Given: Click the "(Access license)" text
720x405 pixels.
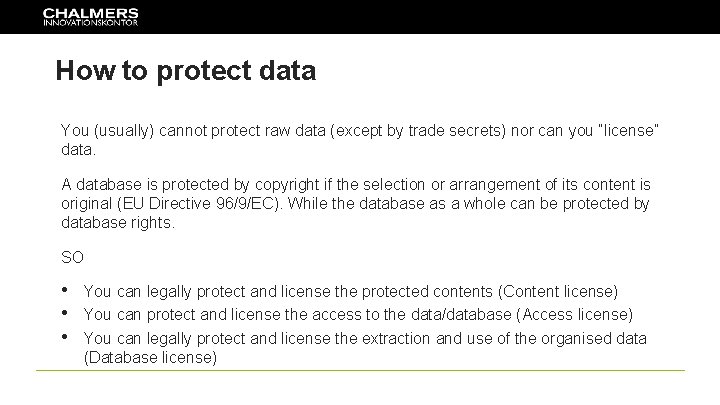Looking at the screenshot, I should pyautogui.click(x=574, y=315).
